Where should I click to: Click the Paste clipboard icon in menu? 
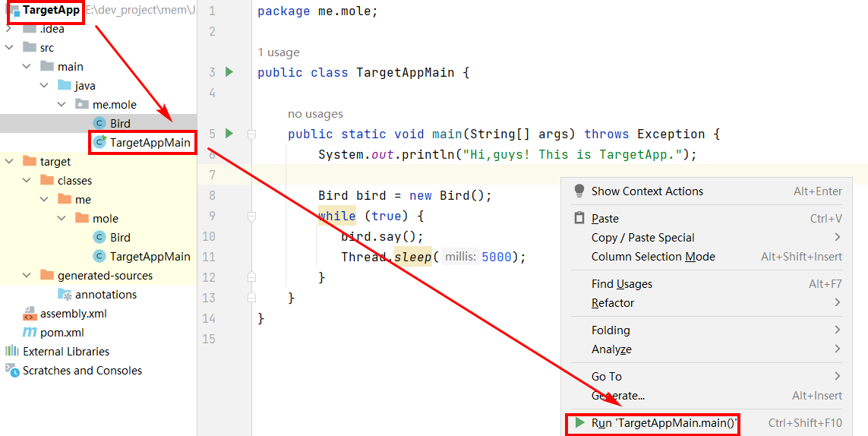(579, 218)
